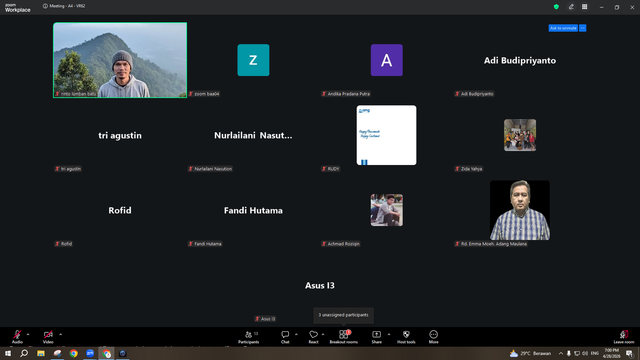Open Windows notification center
The width and height of the screenshot is (640, 360).
(629, 353)
